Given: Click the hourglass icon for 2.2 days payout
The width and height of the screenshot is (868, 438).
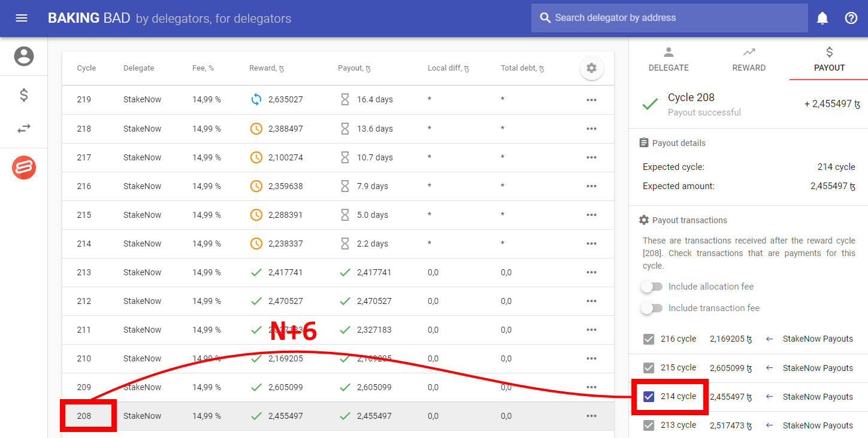Looking at the screenshot, I should point(344,244).
